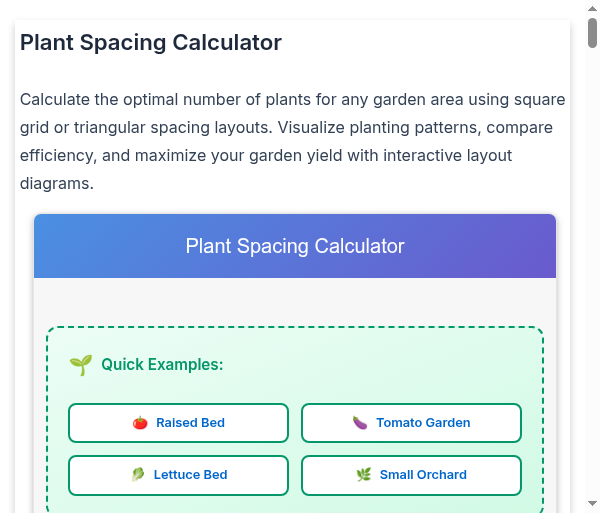Click the lettuce icon on Lettuce Bed

(138, 474)
